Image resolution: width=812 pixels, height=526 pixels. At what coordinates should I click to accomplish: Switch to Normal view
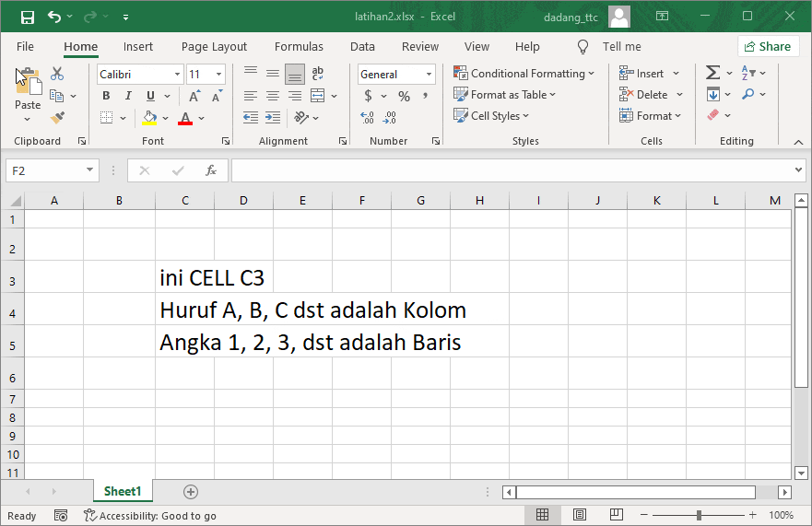click(x=542, y=515)
